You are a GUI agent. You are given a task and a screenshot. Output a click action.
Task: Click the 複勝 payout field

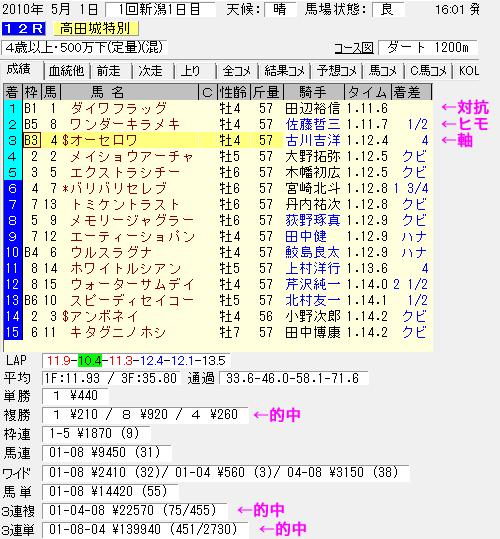[x=145, y=415]
